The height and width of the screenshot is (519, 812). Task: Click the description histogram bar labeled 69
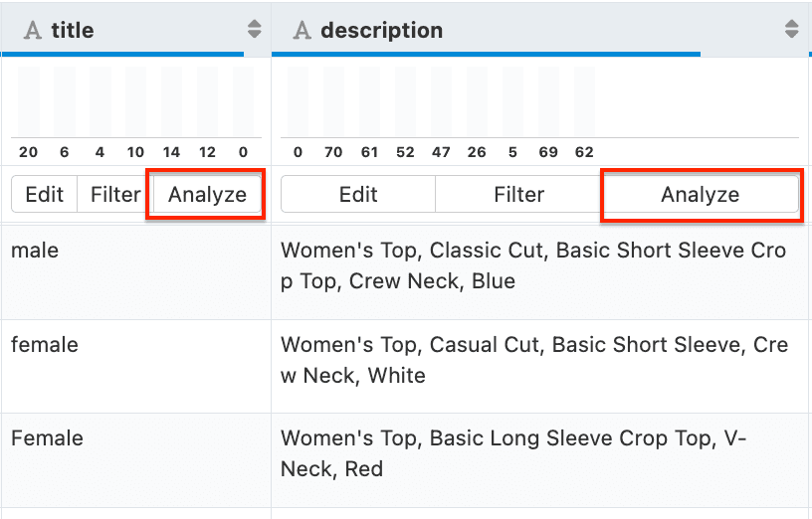pyautogui.click(x=548, y=102)
